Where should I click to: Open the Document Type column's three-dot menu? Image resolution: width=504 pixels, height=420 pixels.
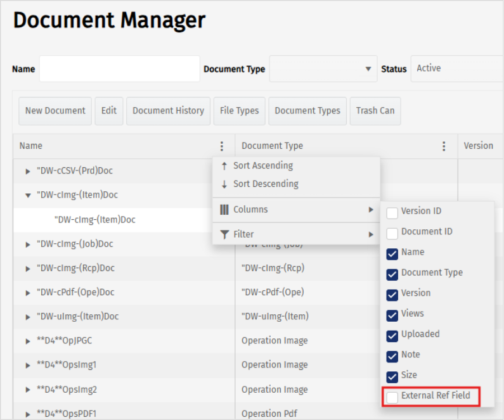444,146
